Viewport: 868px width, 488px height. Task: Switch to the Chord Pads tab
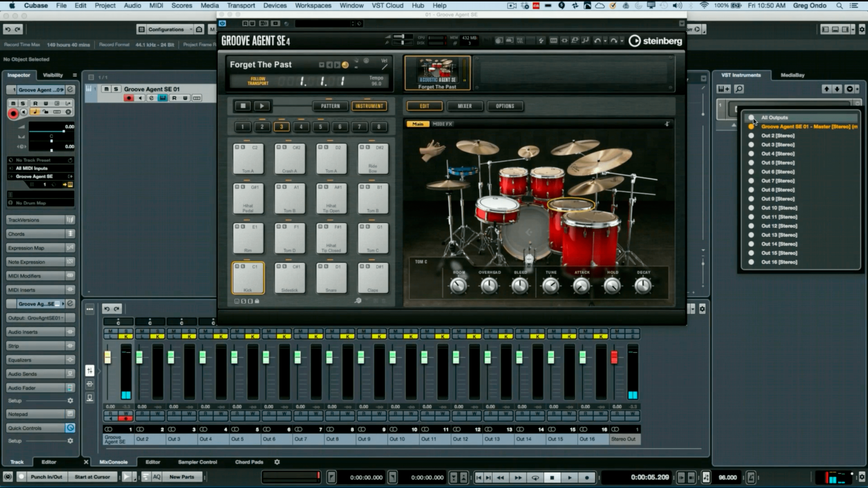click(x=249, y=462)
